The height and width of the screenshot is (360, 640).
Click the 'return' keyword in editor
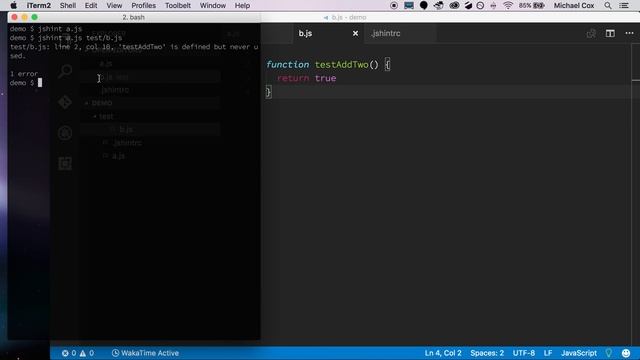click(x=293, y=78)
